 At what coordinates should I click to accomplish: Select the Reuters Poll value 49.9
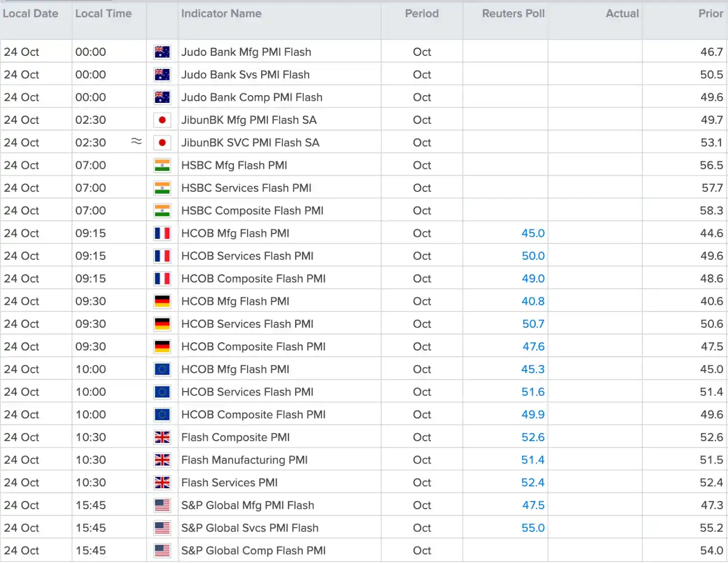(533, 414)
